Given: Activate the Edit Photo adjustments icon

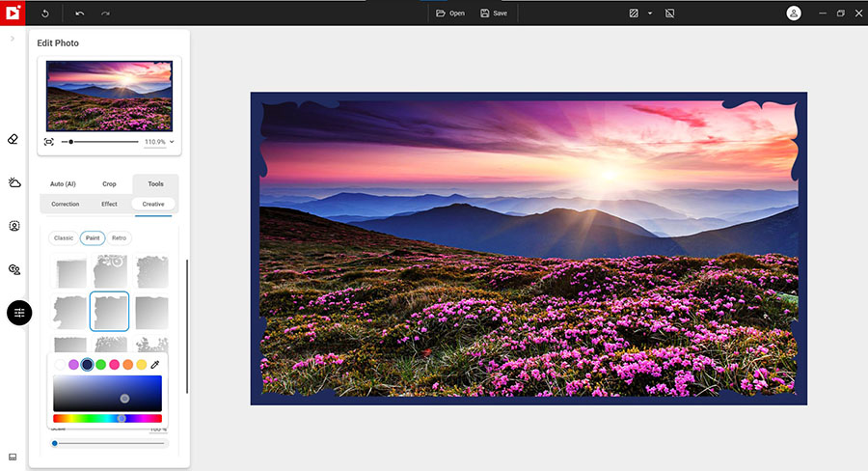Looking at the screenshot, I should point(19,313).
